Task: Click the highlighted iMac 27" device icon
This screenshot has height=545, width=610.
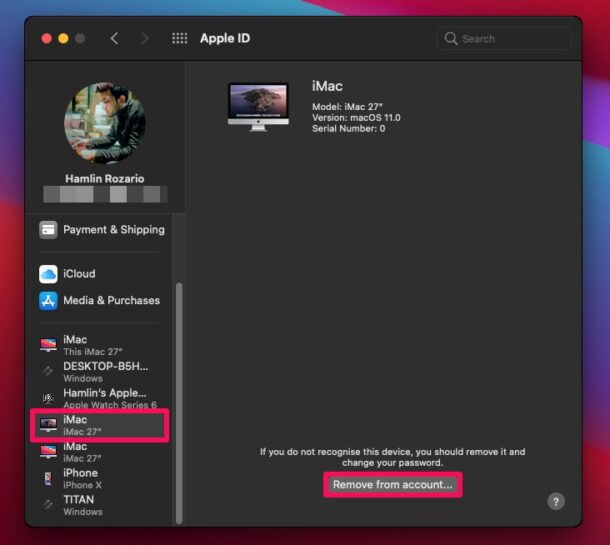Action: point(48,424)
